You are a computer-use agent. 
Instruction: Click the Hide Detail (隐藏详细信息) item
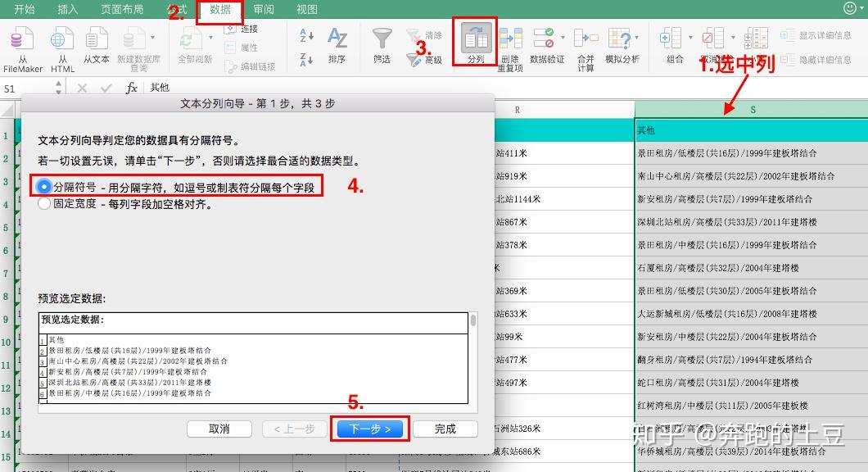pos(816,59)
